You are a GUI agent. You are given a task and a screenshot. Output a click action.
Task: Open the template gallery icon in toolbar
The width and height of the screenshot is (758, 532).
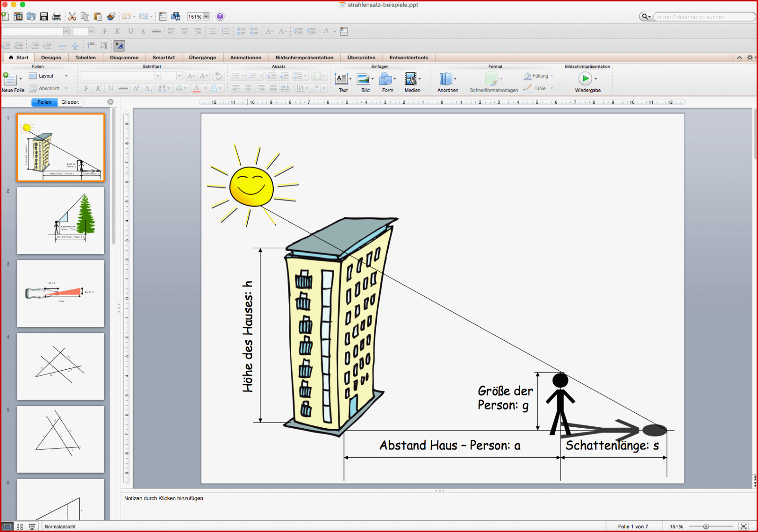18,16
